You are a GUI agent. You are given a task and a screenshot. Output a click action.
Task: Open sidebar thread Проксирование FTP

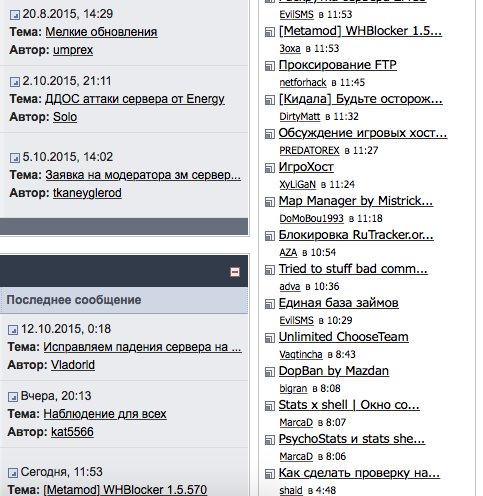coord(338,65)
